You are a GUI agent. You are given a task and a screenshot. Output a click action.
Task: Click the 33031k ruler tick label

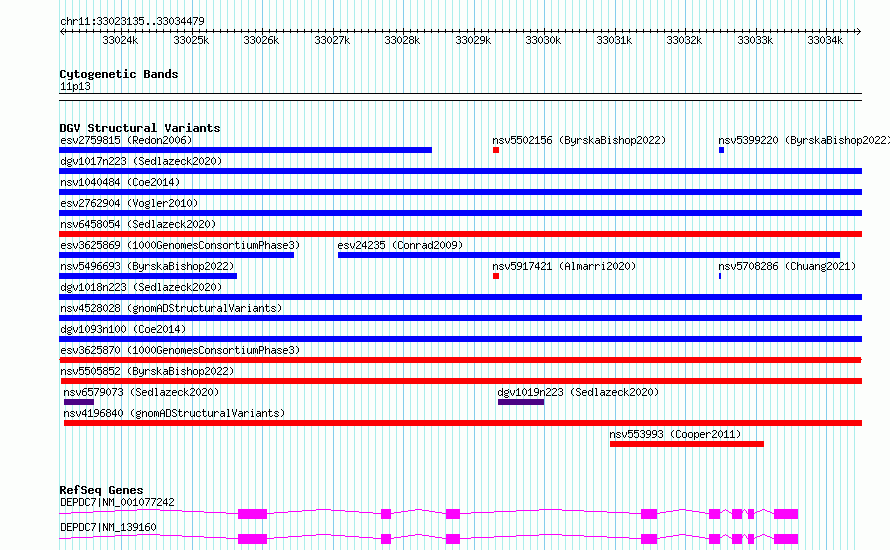tap(614, 40)
